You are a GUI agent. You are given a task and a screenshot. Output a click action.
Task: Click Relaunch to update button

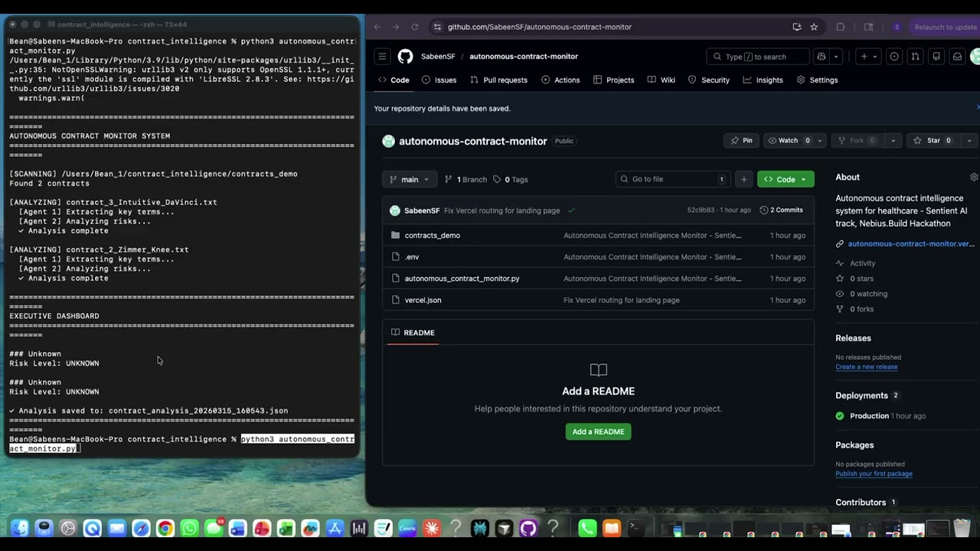point(945,27)
